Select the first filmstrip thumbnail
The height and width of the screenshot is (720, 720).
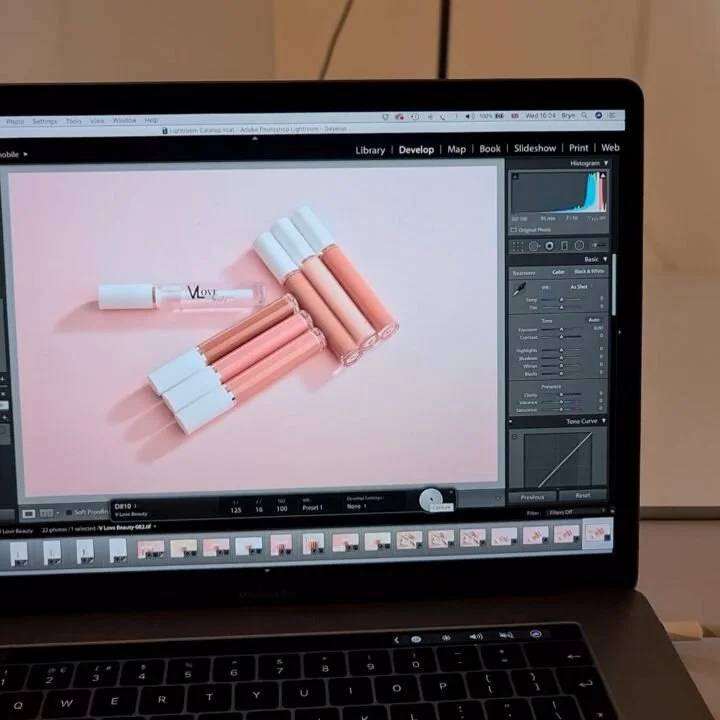(19, 553)
